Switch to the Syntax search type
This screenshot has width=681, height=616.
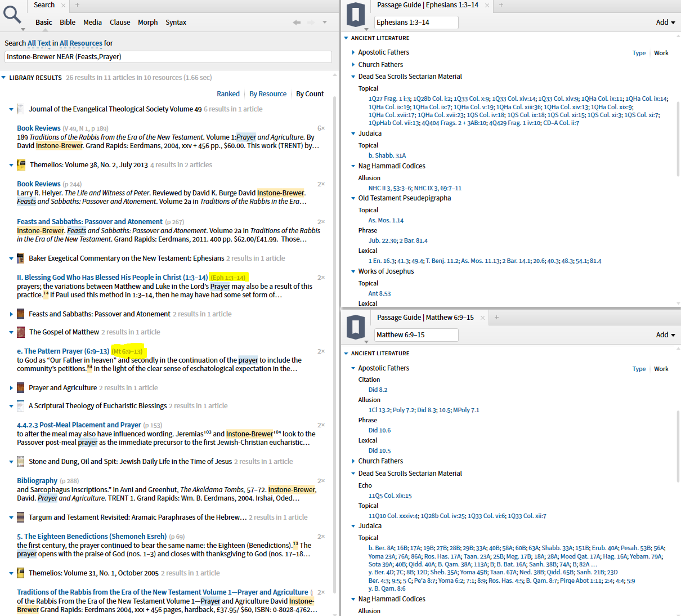pyautogui.click(x=176, y=23)
